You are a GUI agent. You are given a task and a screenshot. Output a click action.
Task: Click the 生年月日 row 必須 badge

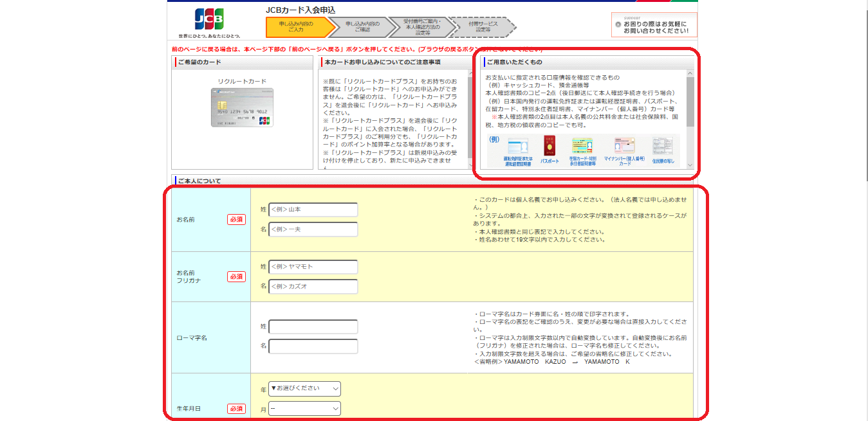236,408
